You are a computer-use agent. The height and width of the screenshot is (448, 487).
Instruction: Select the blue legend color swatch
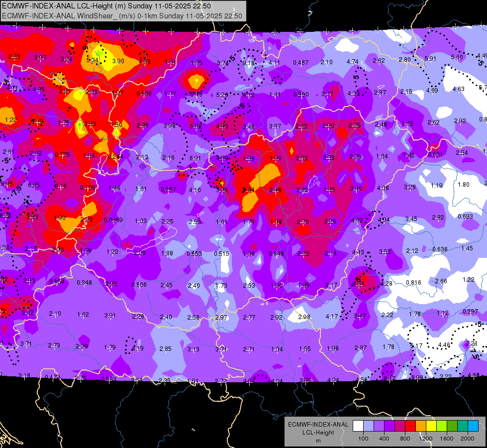tap(473, 426)
